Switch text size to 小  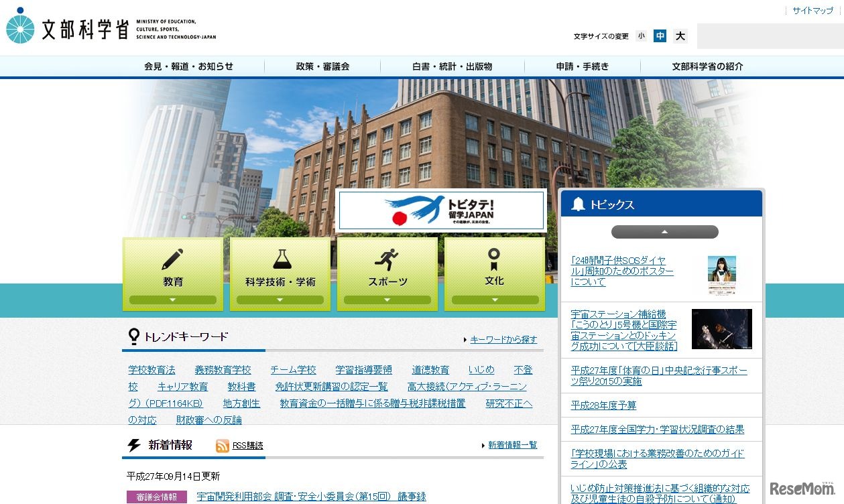[642, 36]
